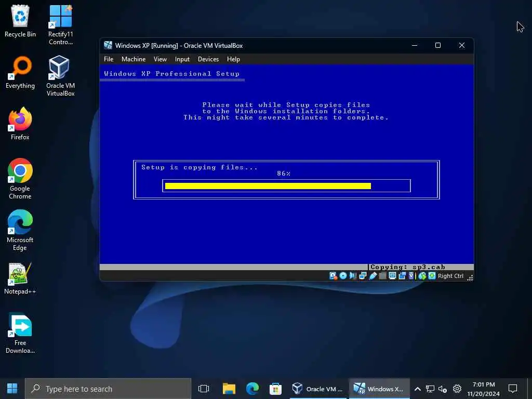The height and width of the screenshot is (399, 532).
Task: Click the 'Copying: sp3.cab' status text
Action: pos(407,267)
